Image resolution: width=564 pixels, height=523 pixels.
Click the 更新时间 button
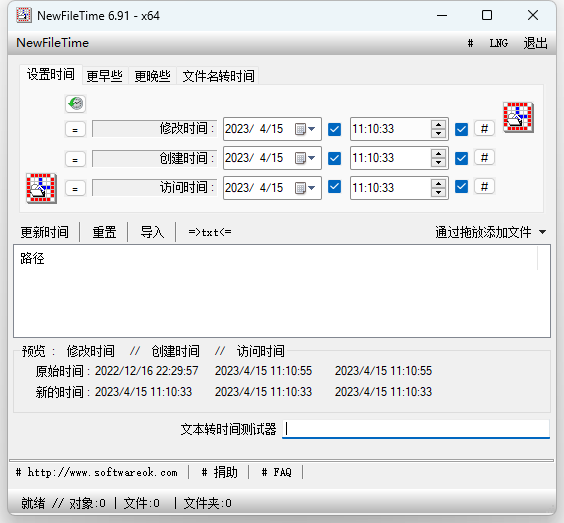(45, 232)
